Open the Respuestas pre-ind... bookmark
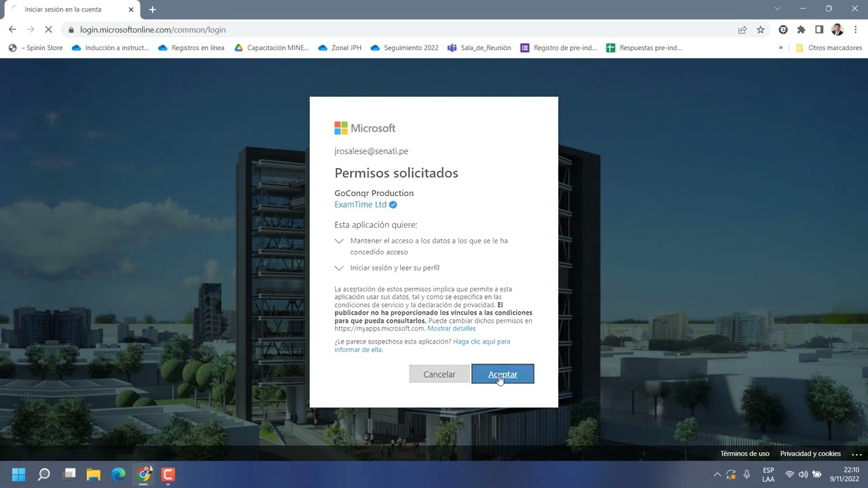868x488 pixels. coord(644,48)
